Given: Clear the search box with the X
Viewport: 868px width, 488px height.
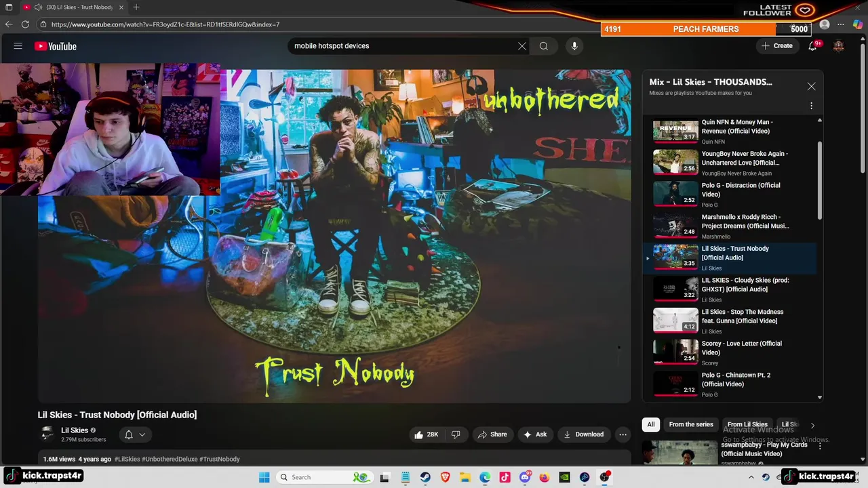Looking at the screenshot, I should click(x=522, y=46).
